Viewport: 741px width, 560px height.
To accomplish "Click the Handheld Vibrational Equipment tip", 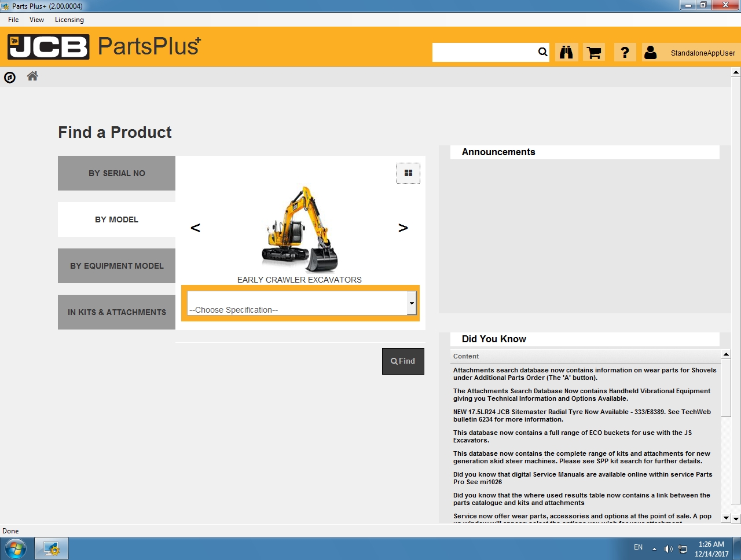I will [x=582, y=395].
